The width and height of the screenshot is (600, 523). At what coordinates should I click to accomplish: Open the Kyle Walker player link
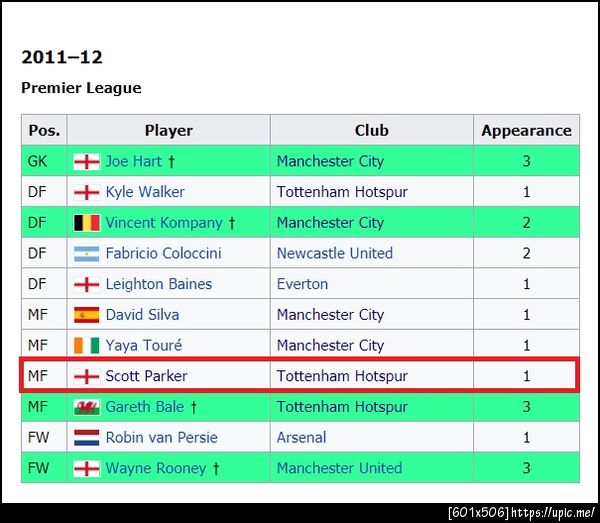coord(145,192)
